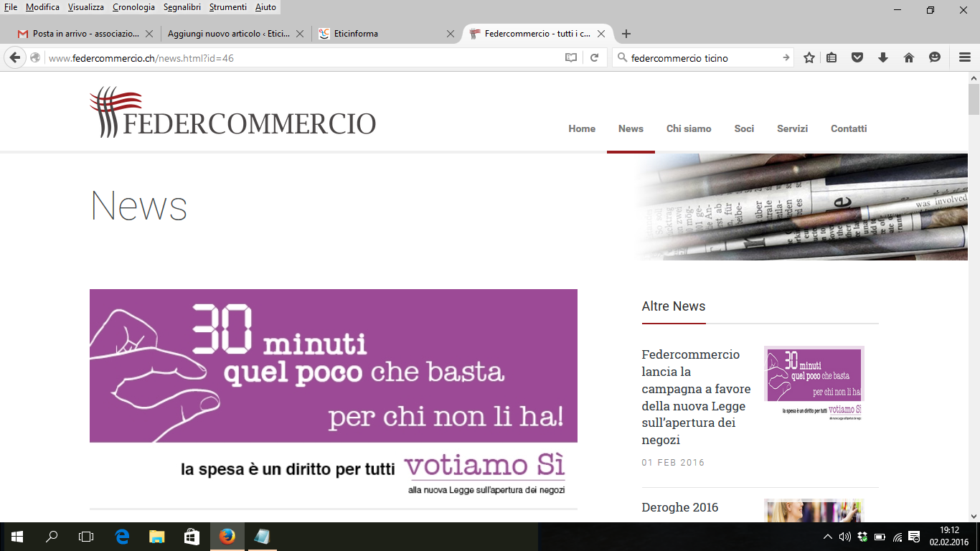
Task: Open Dropbox tray icon
Action: 862,537
